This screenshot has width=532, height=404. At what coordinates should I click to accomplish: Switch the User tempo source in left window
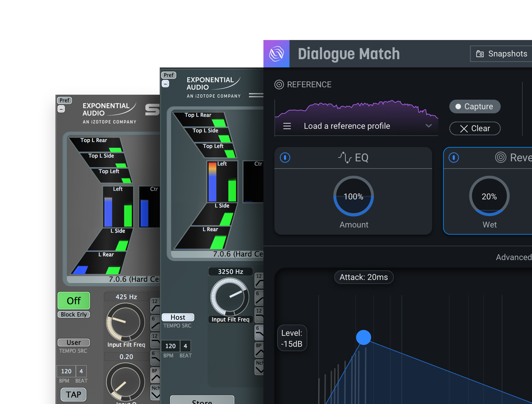point(74,343)
